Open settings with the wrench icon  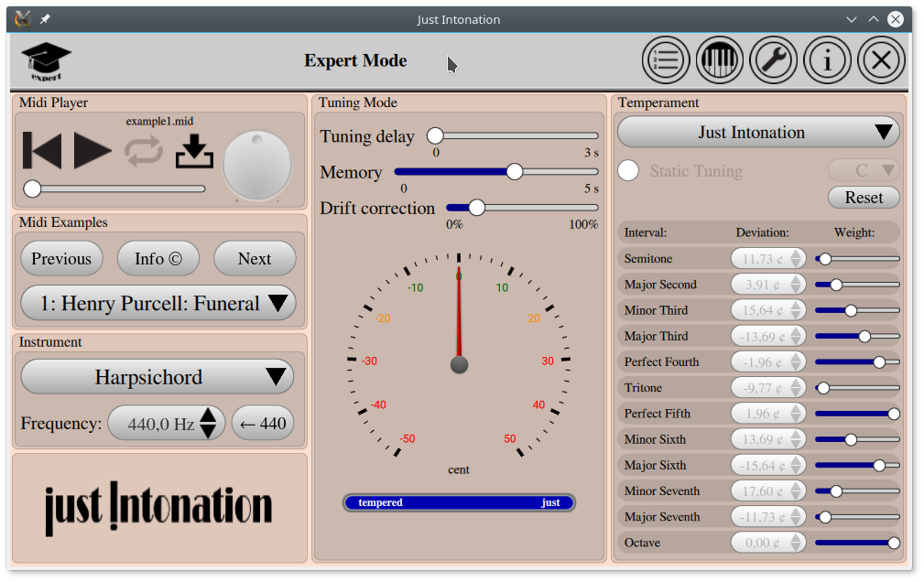tap(774, 61)
